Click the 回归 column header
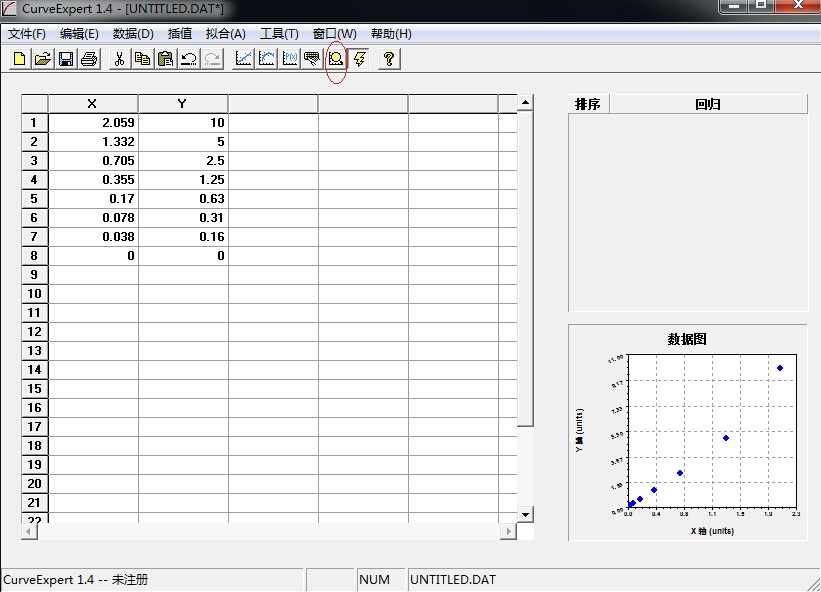Image resolution: width=821 pixels, height=592 pixels. pyautogui.click(x=708, y=104)
